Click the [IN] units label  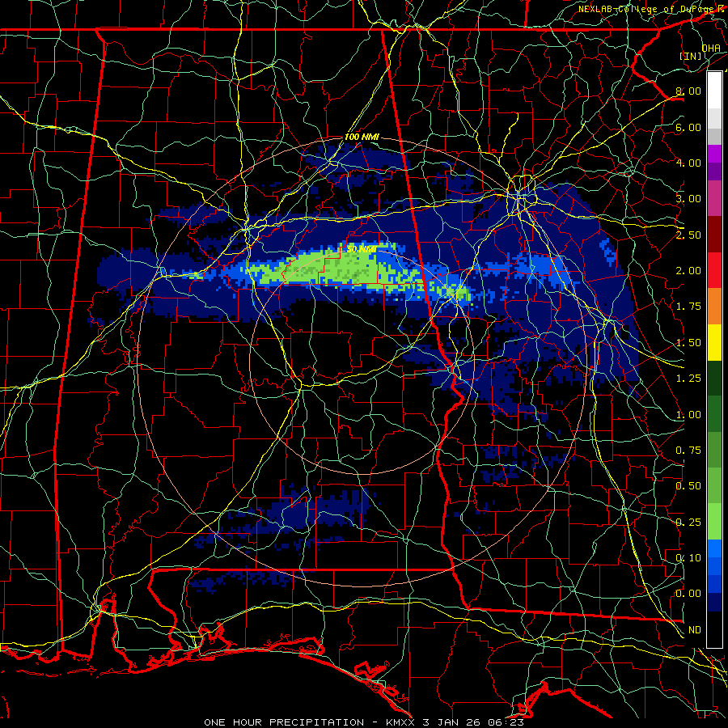click(691, 56)
